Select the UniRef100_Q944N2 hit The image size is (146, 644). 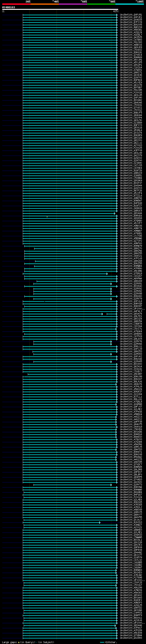[x=131, y=552]
